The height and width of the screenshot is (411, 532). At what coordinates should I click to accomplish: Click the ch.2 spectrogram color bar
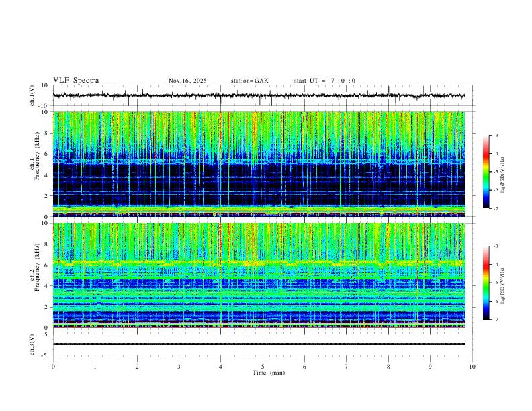pos(486,283)
